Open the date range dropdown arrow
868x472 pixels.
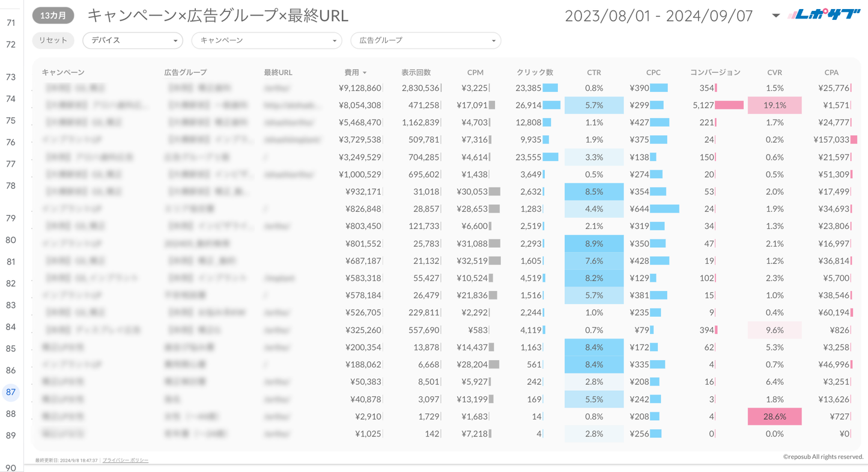(775, 16)
